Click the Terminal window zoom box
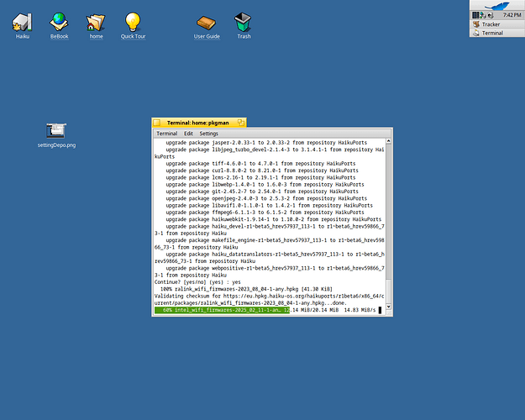 pos(241,123)
